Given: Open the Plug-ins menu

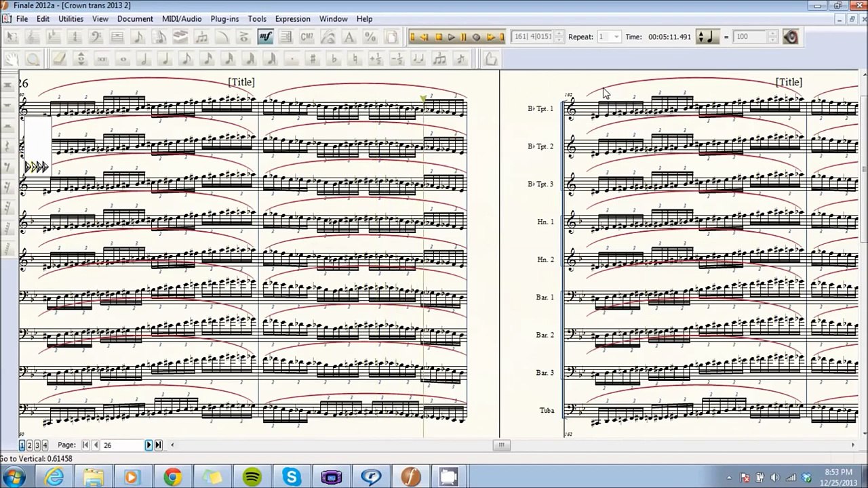Looking at the screenshot, I should (x=224, y=19).
